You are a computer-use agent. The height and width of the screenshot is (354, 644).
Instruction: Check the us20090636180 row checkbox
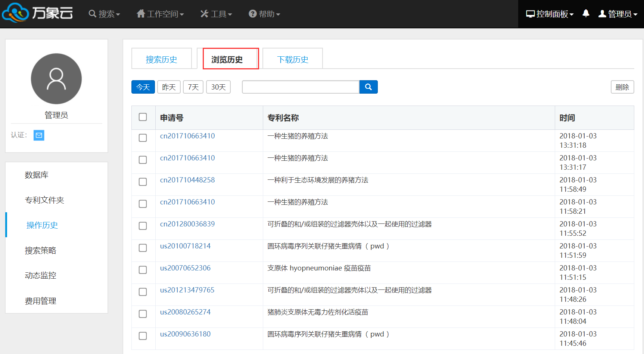pyautogui.click(x=143, y=336)
